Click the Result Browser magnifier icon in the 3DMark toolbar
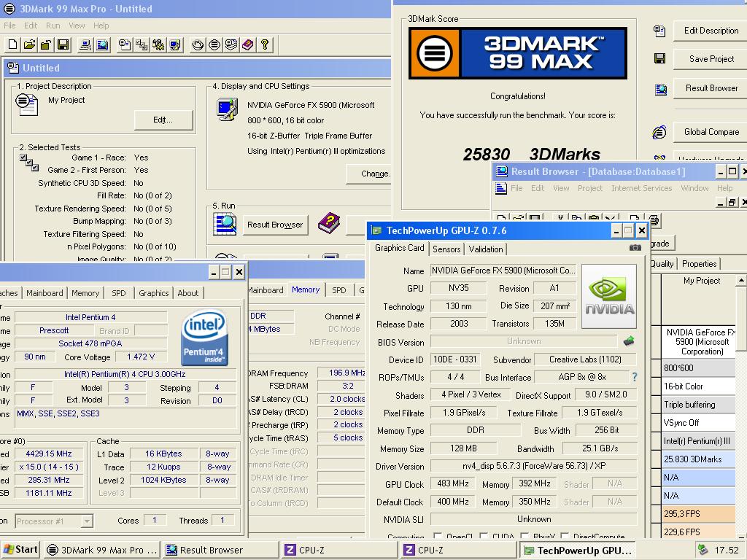The image size is (747, 560). [x=102, y=44]
